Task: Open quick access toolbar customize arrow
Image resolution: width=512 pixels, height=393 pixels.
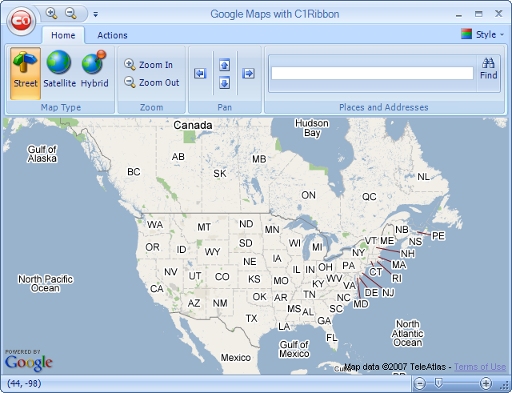Action: [x=96, y=14]
